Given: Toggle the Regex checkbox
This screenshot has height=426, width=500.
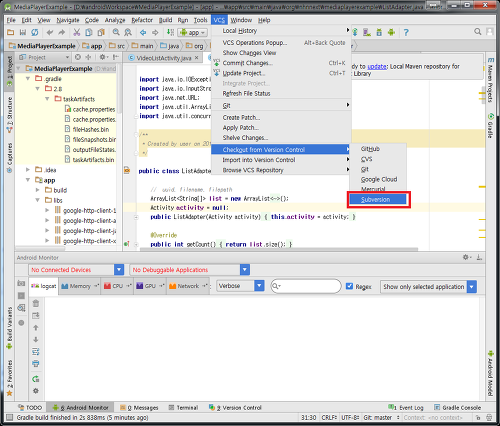Looking at the screenshot, I should click(349, 286).
